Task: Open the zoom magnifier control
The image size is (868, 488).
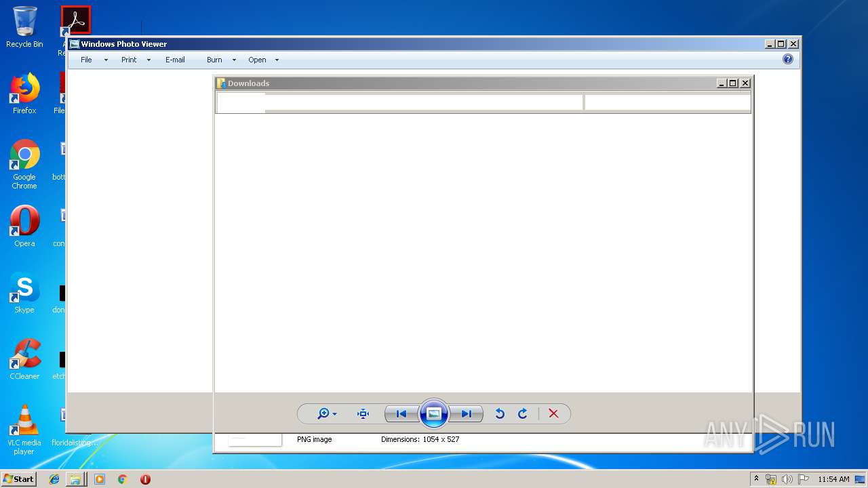Action: coord(323,413)
